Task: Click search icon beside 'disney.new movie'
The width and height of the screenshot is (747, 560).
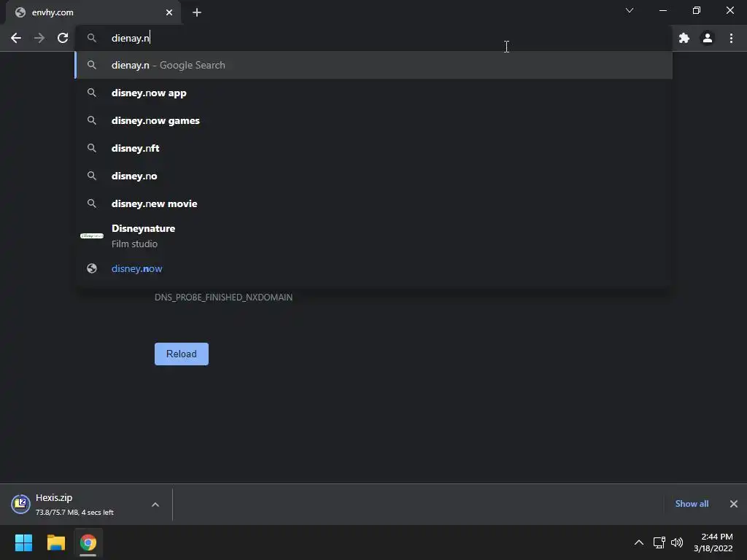Action: (92, 203)
